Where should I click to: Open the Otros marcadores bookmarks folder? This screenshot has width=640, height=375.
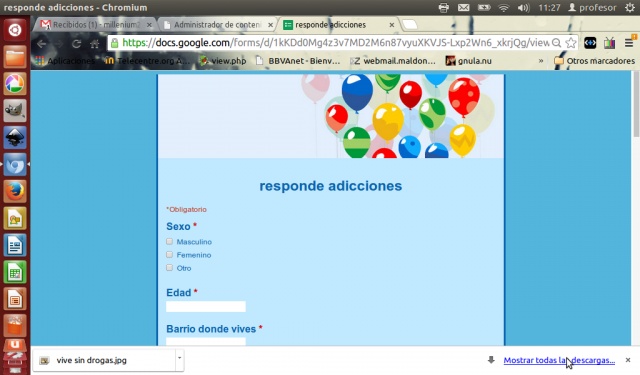tap(594, 61)
